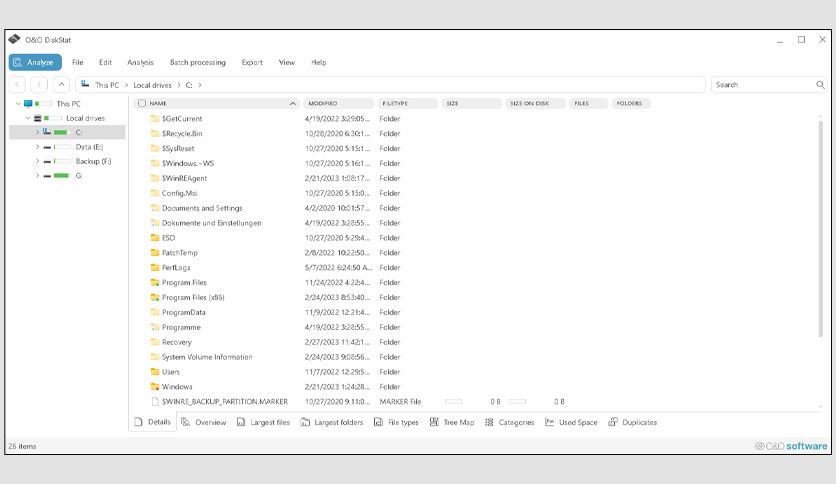
Task: Open the Help menu
Action: pos(319,62)
